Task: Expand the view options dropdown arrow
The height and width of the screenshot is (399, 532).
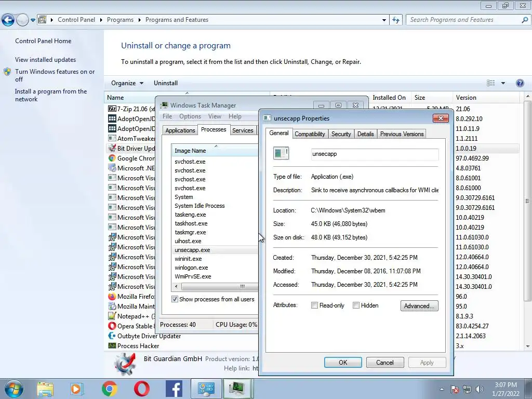Action: coord(503,83)
